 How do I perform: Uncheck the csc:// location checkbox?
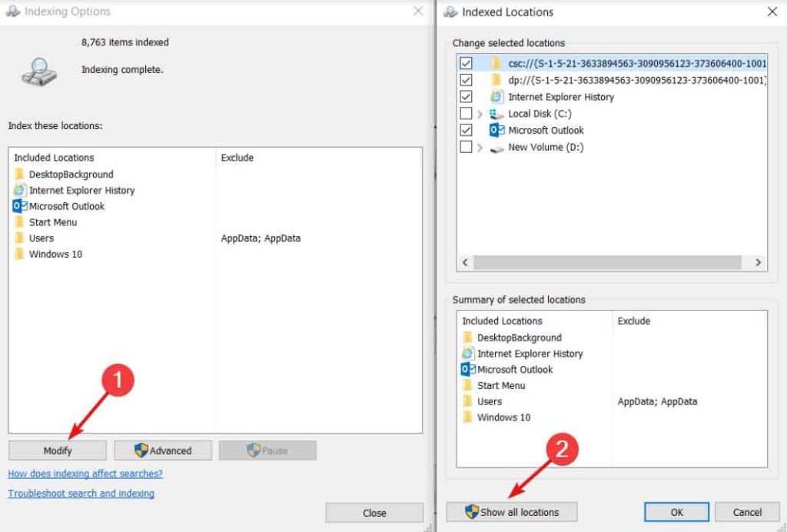(x=467, y=64)
